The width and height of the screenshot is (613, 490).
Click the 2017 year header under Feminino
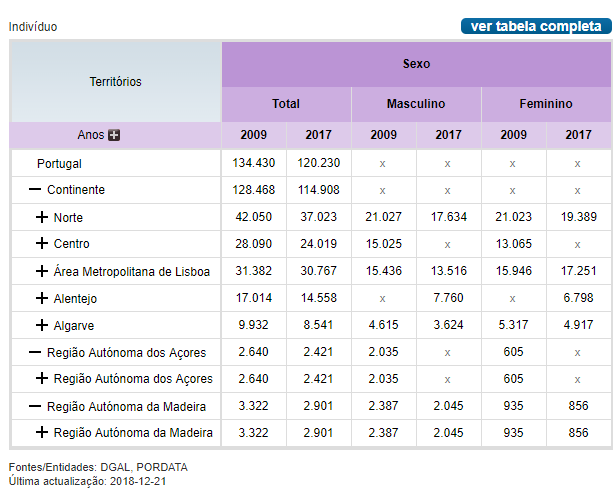coord(578,135)
